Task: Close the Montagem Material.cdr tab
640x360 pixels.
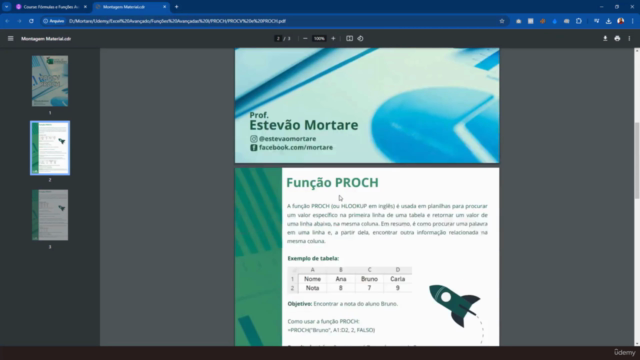Action: pyautogui.click(x=164, y=7)
